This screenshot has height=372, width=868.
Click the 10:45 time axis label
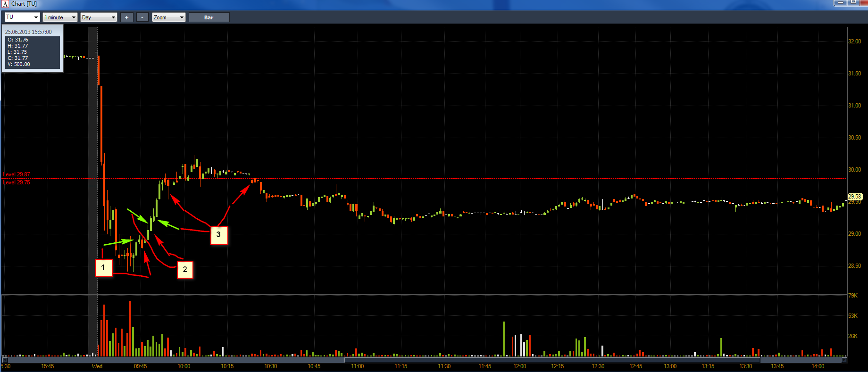click(x=314, y=366)
